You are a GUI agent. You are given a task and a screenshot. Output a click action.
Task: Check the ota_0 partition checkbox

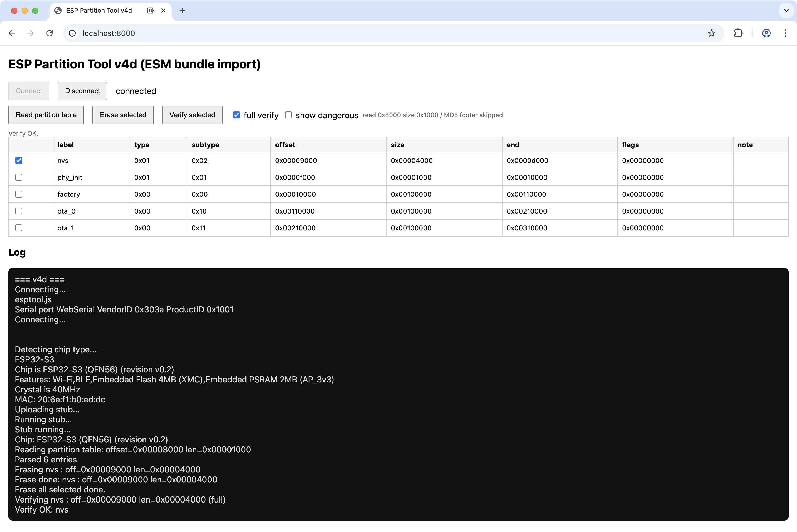coord(19,211)
